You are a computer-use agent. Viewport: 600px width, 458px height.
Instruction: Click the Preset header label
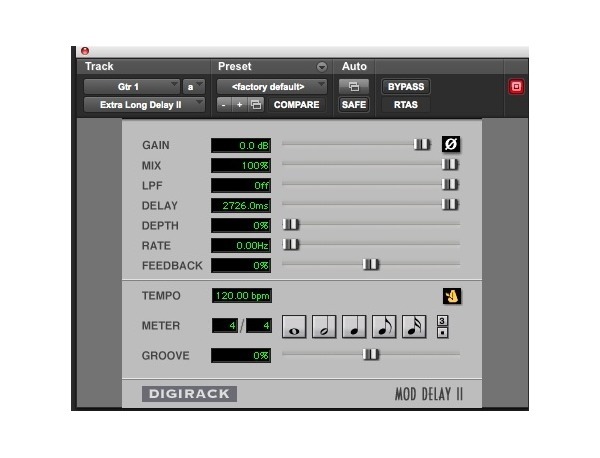point(235,66)
